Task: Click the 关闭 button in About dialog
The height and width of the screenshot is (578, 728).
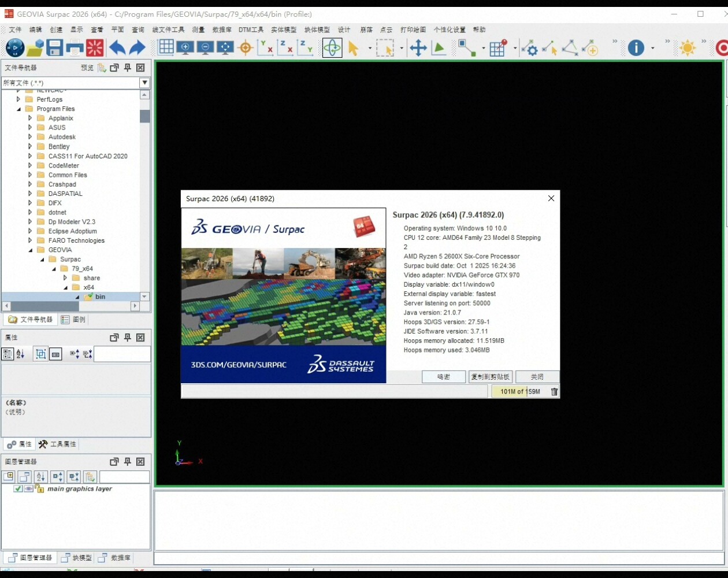Action: click(537, 377)
